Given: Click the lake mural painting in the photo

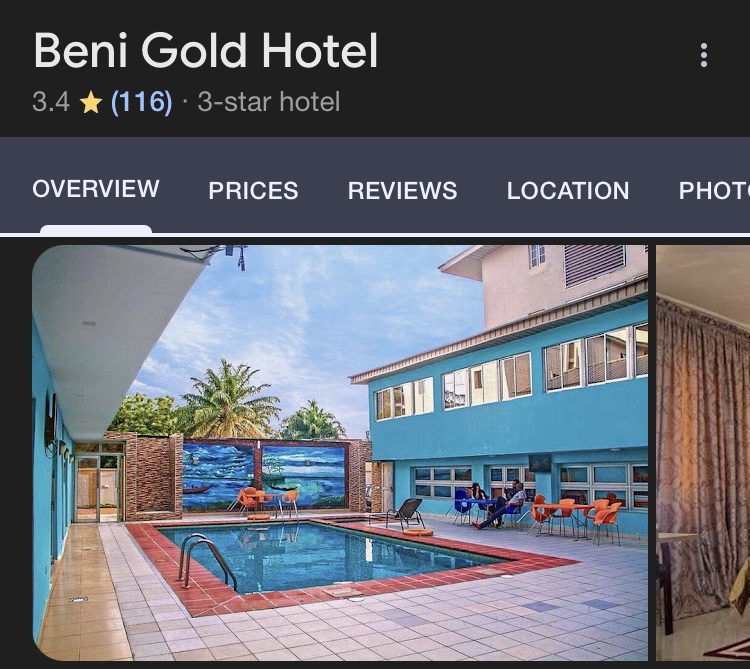Looking at the screenshot, I should 264,476.
